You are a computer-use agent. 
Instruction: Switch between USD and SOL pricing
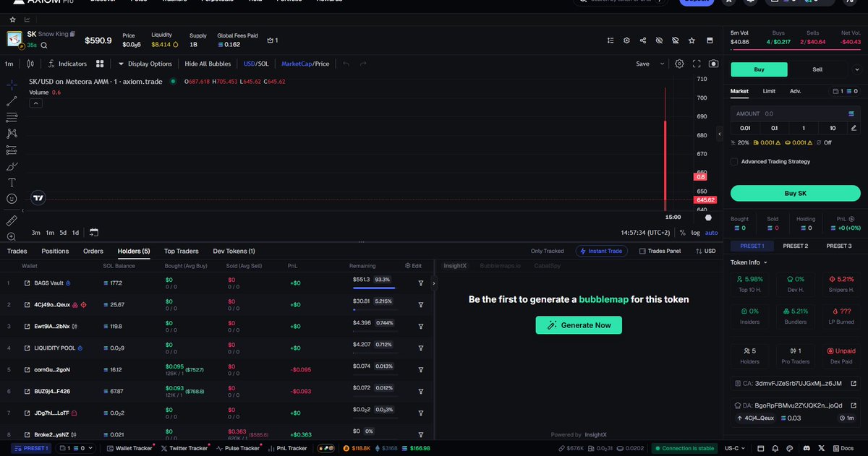click(x=256, y=64)
